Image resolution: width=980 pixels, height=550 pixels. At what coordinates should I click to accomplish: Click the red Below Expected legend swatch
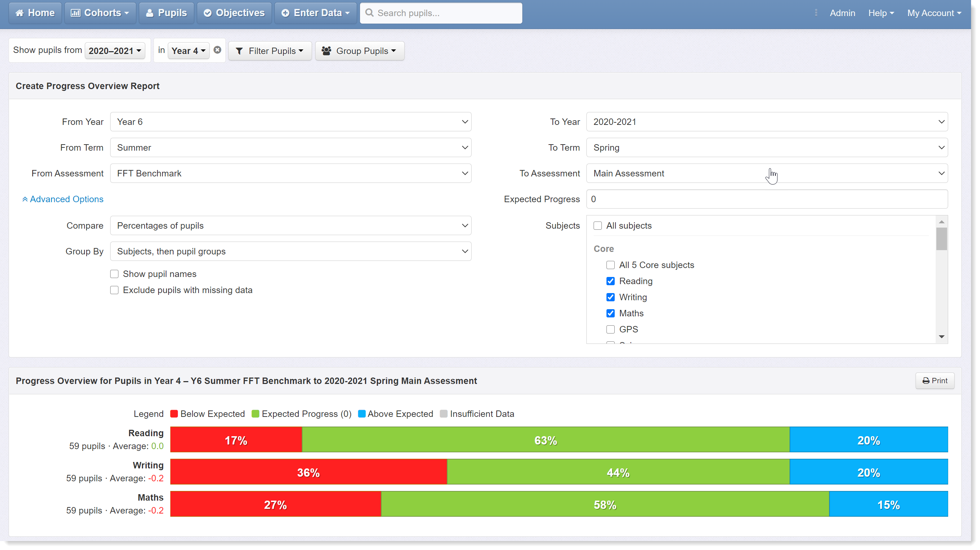click(x=174, y=414)
